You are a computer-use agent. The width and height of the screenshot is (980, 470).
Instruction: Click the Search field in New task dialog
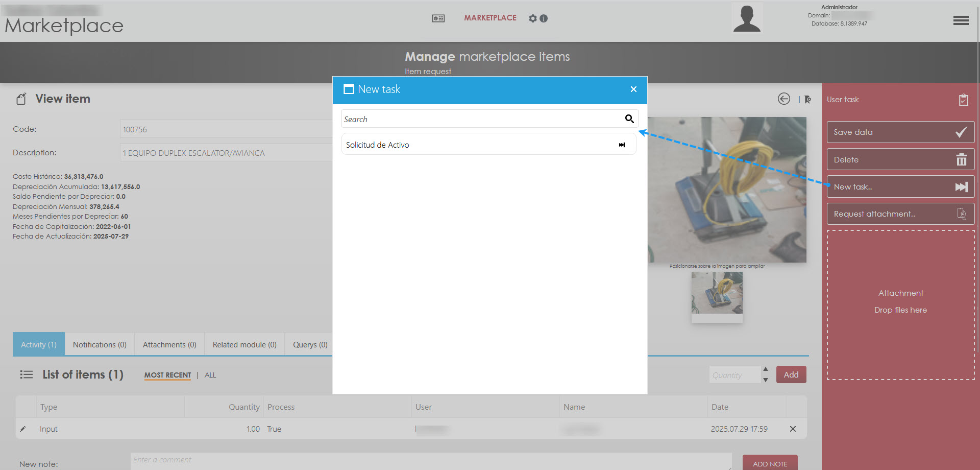(480, 119)
